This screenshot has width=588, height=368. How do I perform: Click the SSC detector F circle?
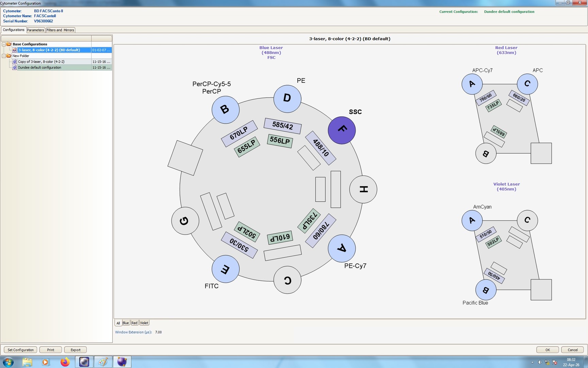click(x=342, y=130)
